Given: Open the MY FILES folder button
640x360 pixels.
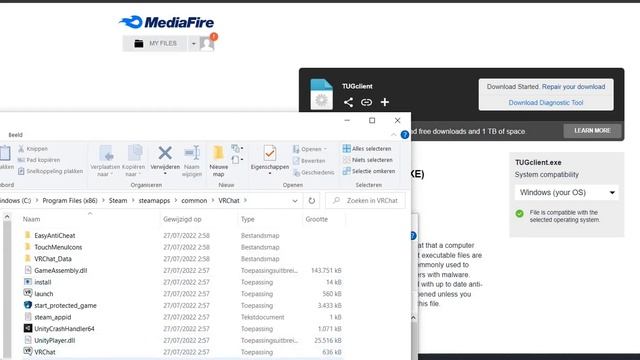Looking at the screenshot, I should click(155, 43).
